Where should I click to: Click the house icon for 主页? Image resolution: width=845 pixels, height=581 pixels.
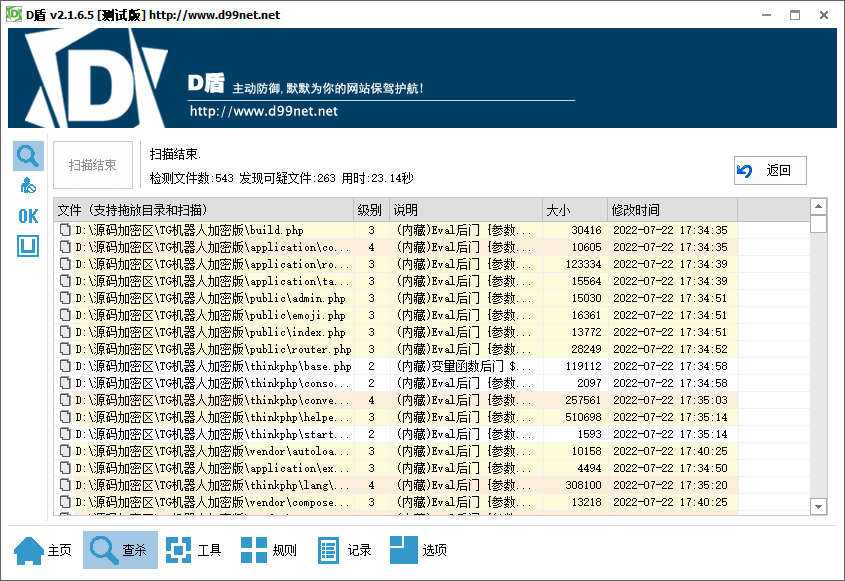[29, 550]
